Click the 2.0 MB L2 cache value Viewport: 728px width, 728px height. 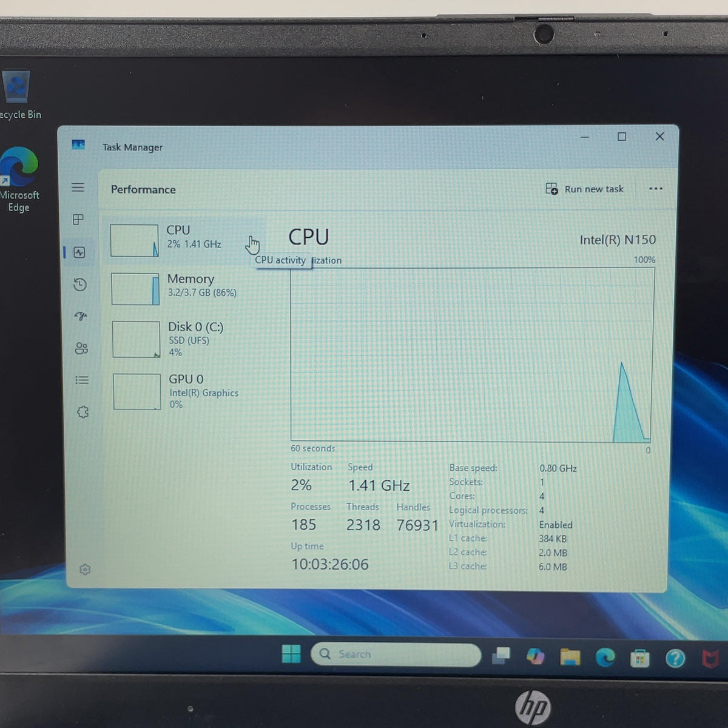tap(553, 553)
